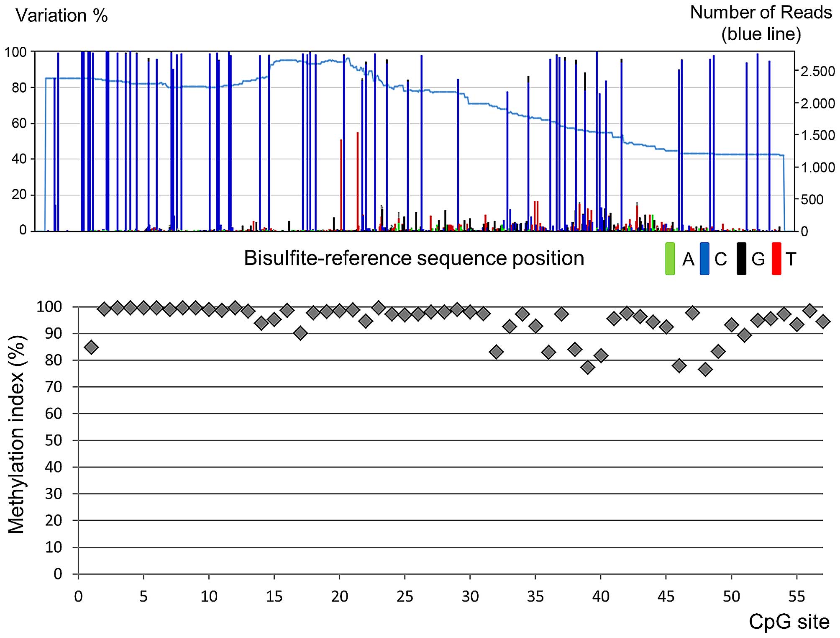
Task: Click the 'CpG site' axis label
Action: [x=789, y=622]
